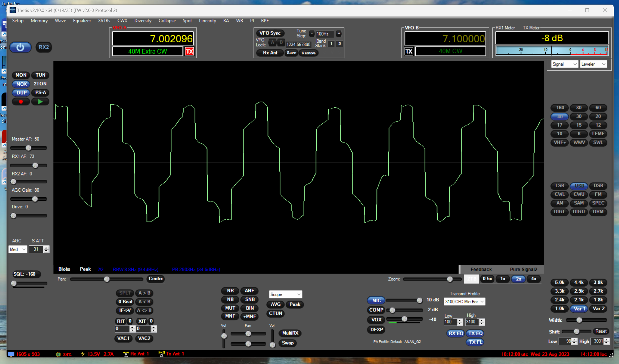Adjust the Master AF slider
The height and width of the screenshot is (364, 619).
(28, 148)
